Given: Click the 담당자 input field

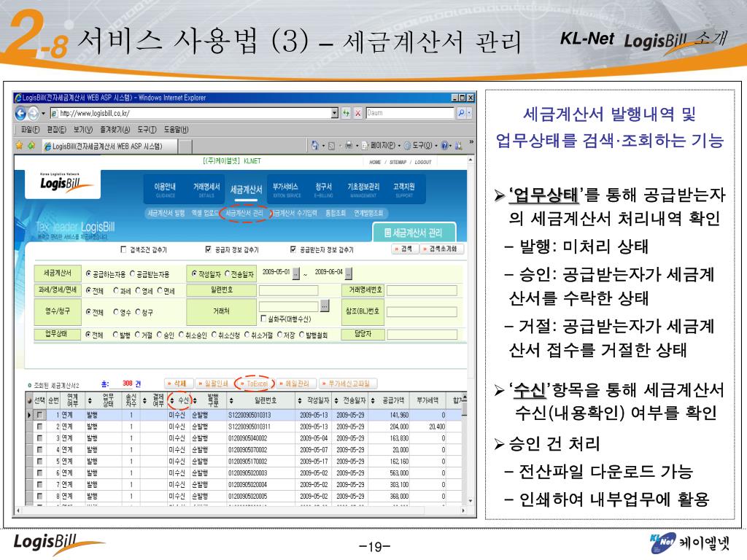Looking at the screenshot, I should 422,335.
